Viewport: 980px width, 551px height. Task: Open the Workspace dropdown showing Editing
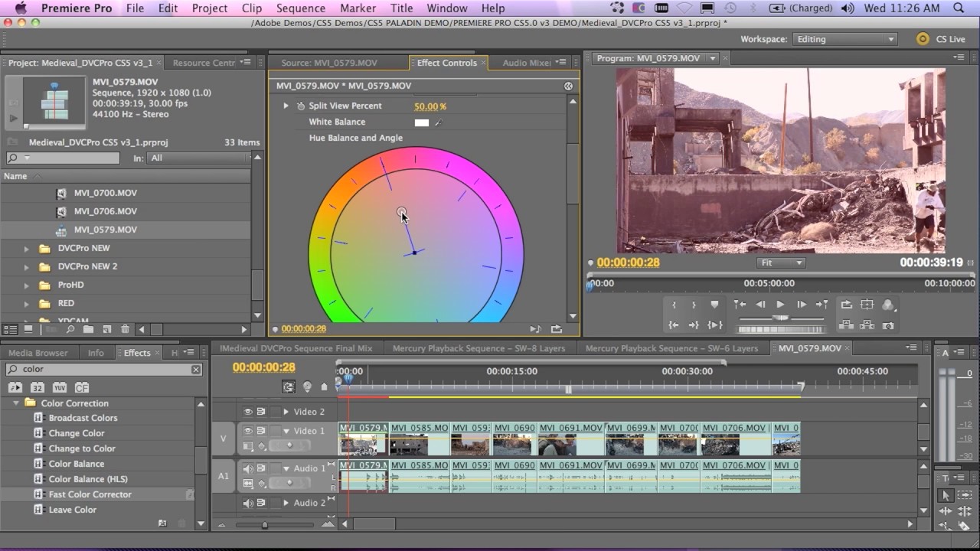click(x=844, y=39)
